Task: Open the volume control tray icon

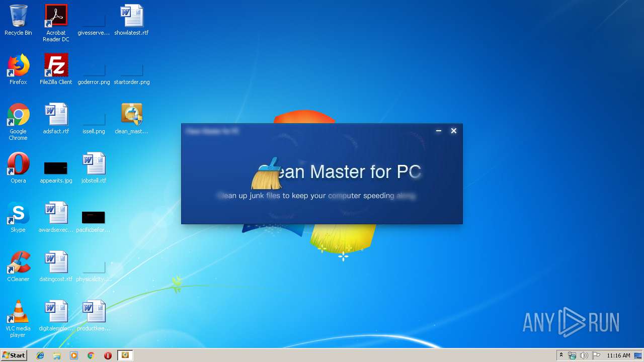Action: tap(584, 355)
